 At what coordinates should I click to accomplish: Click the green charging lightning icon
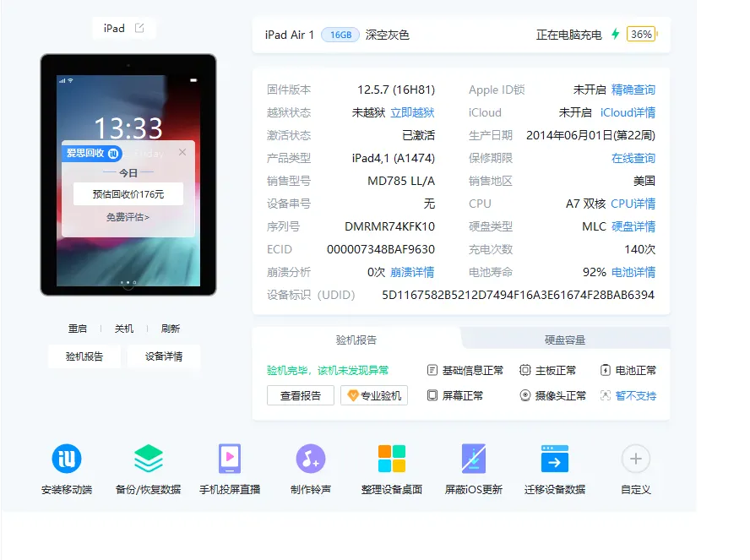pyautogui.click(x=616, y=34)
